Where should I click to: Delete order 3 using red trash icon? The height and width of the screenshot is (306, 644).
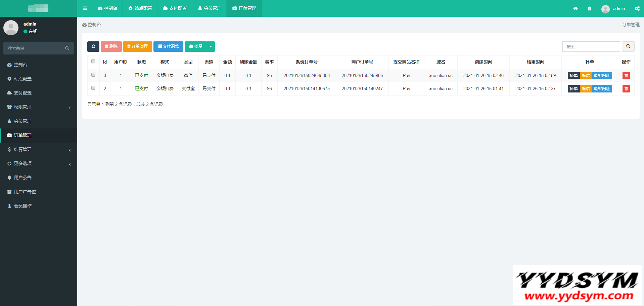coord(626,76)
